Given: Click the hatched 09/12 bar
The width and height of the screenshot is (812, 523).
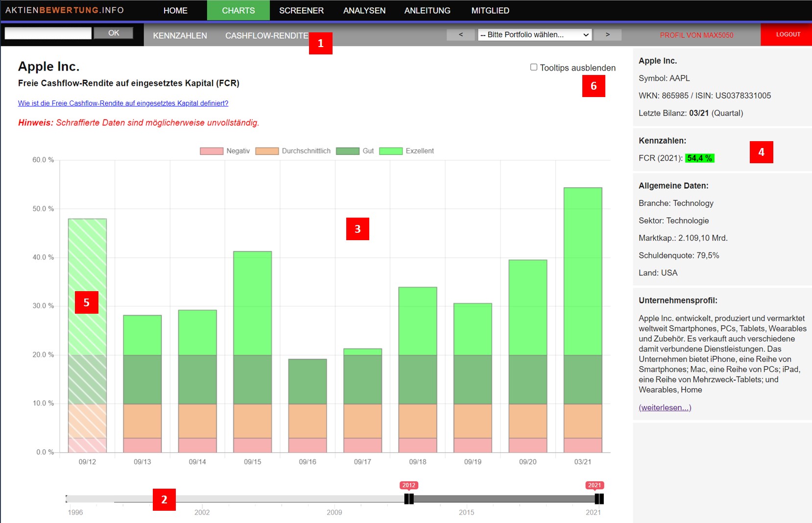Looking at the screenshot, I should (87, 335).
